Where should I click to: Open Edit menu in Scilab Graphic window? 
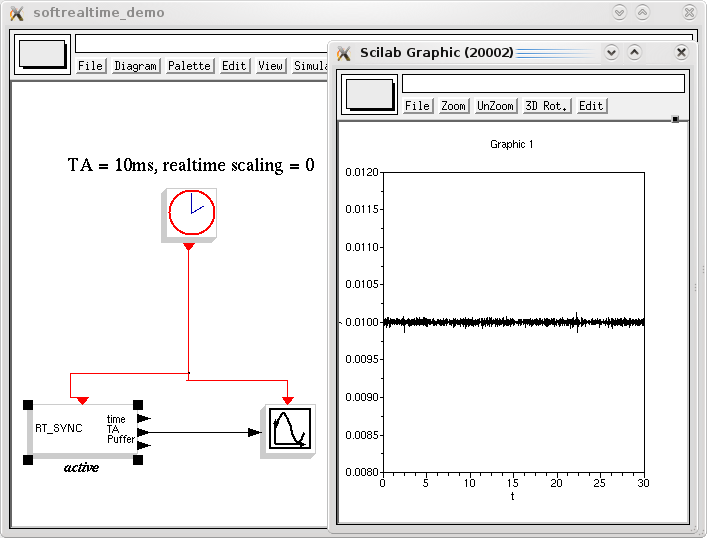pos(591,106)
